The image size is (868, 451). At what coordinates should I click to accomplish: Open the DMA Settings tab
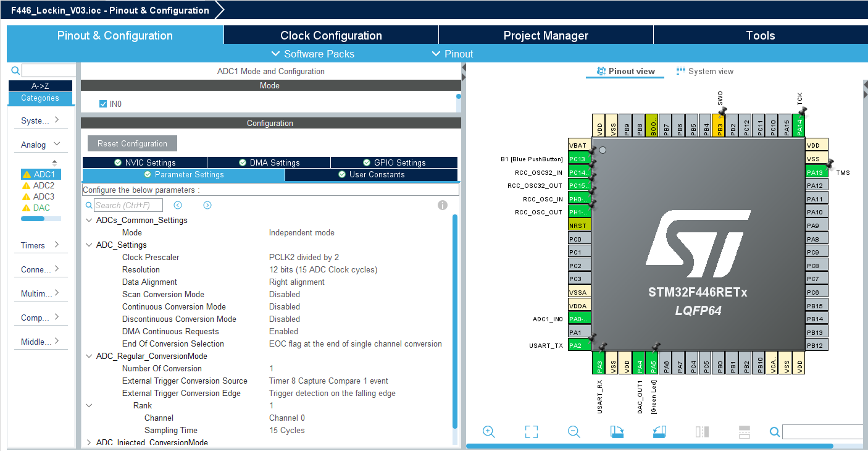tap(269, 162)
